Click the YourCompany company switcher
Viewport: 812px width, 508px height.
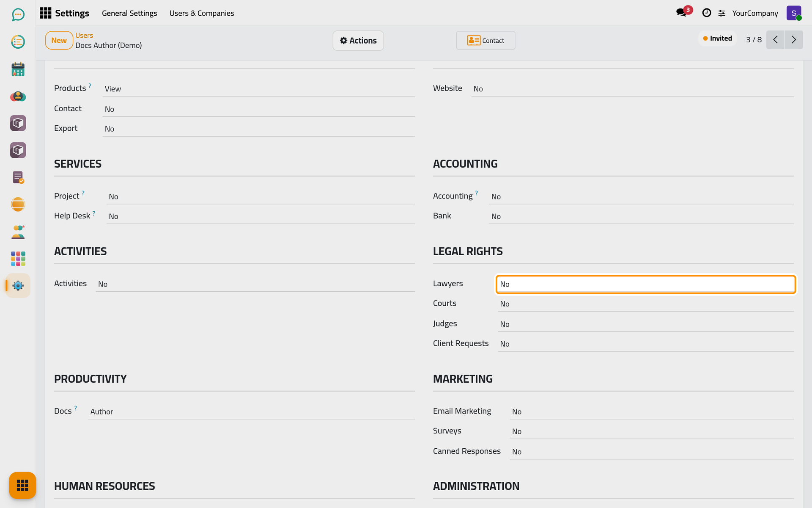[x=755, y=13]
